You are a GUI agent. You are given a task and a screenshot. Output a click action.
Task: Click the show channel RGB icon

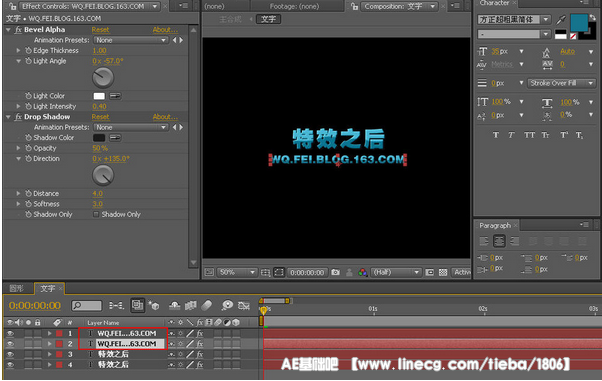(362, 272)
